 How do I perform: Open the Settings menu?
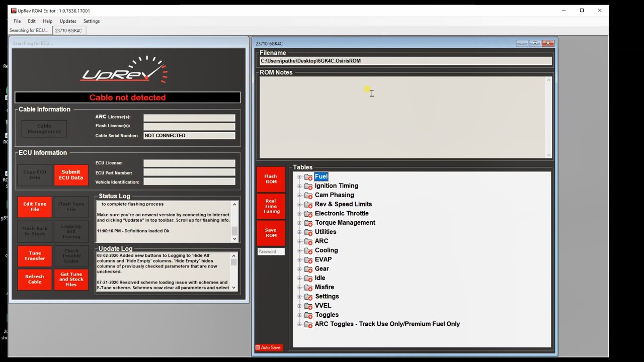92,21
